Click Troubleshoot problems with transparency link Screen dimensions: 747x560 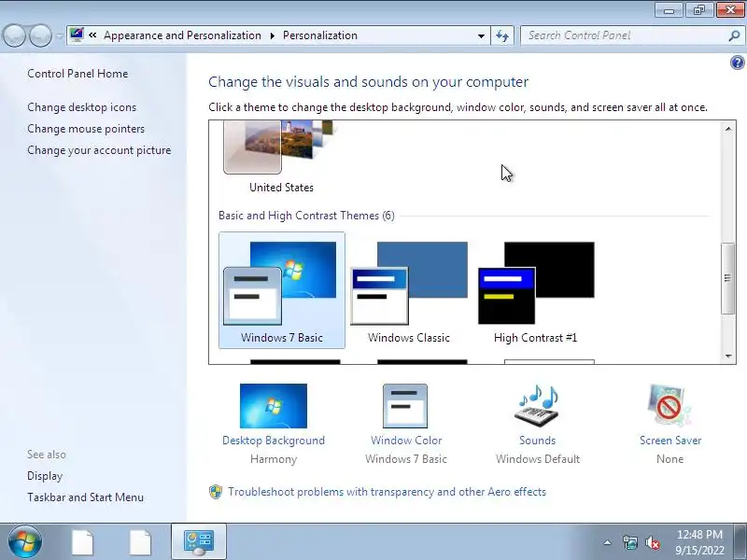click(x=387, y=492)
